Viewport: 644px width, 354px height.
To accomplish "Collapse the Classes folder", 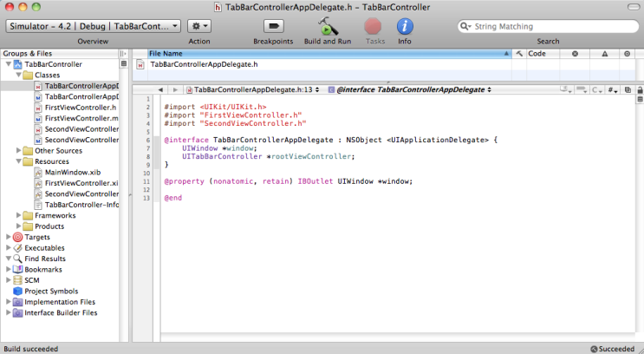I will pos(18,75).
